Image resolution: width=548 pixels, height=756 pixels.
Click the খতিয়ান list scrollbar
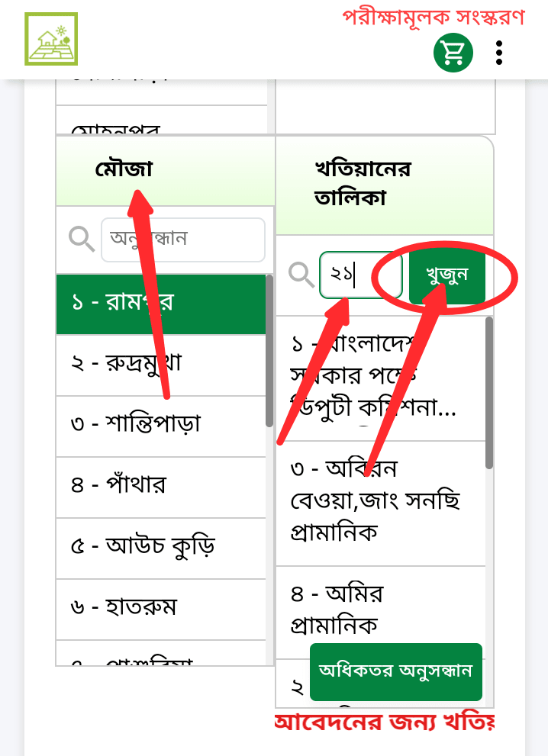point(489,393)
